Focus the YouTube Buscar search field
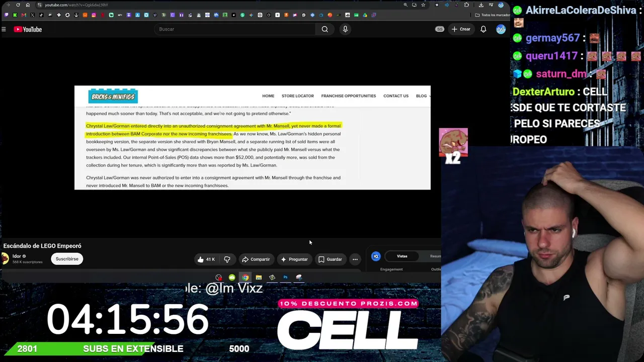644x362 pixels. [234, 29]
